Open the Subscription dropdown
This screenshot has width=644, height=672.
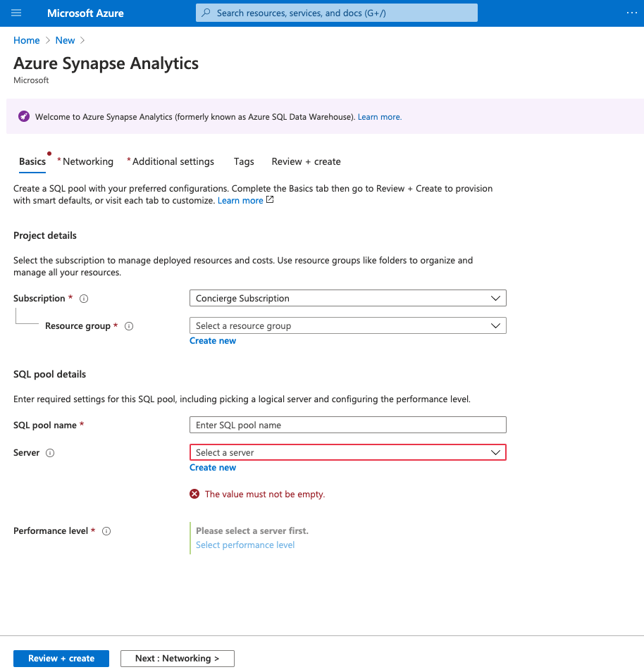pos(347,298)
